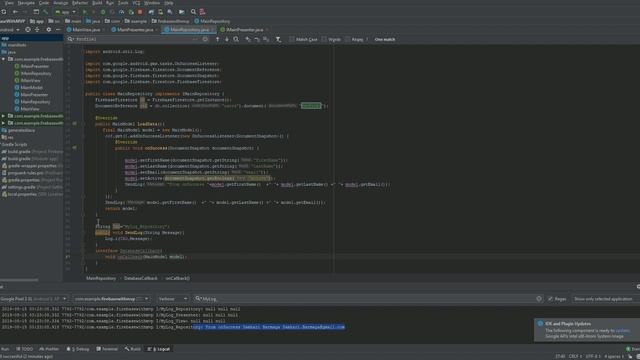640x360 pixels.
Task: Collapse the com.example package in project tree
Action: 4,59
